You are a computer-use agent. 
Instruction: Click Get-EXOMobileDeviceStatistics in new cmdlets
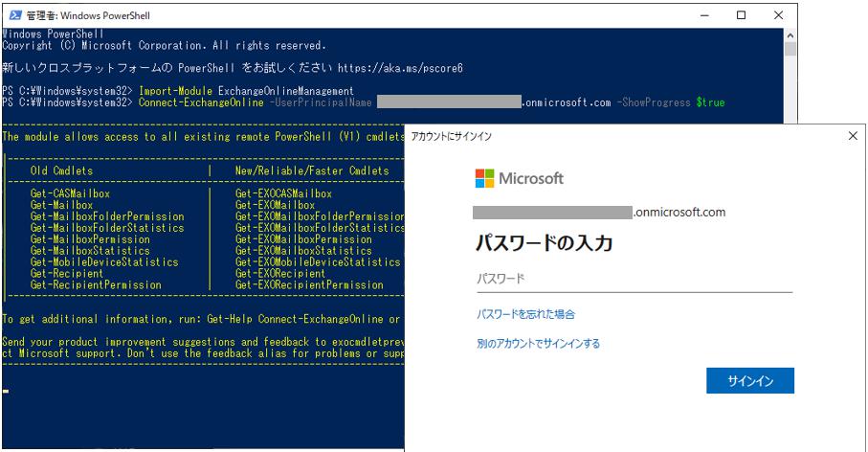coord(318,262)
